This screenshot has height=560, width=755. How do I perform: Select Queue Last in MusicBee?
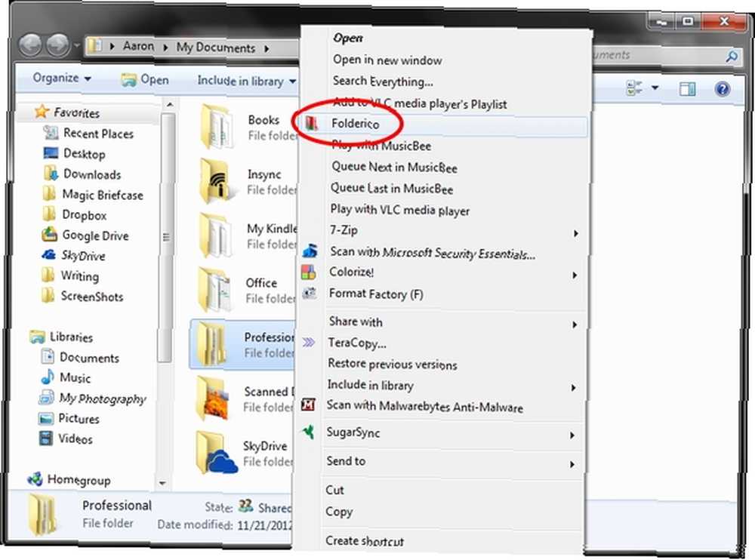[x=391, y=188]
